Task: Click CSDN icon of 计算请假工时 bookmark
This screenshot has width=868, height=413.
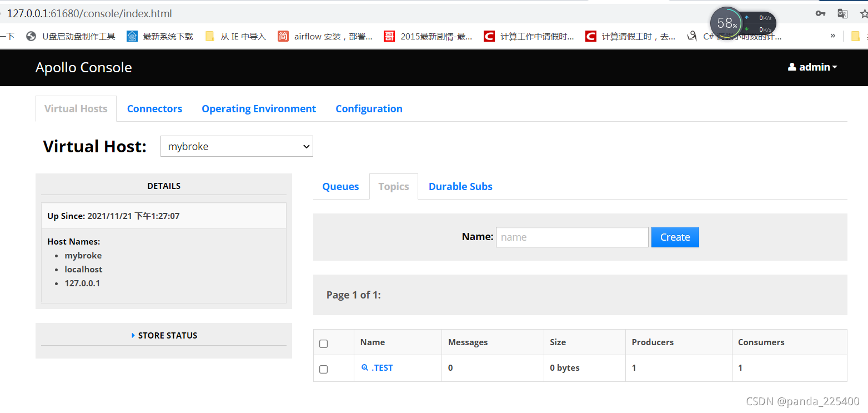Action: [591, 36]
